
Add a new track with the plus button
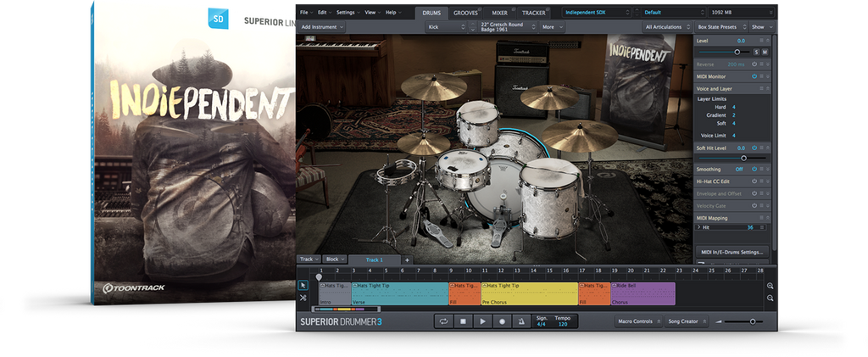(x=406, y=259)
